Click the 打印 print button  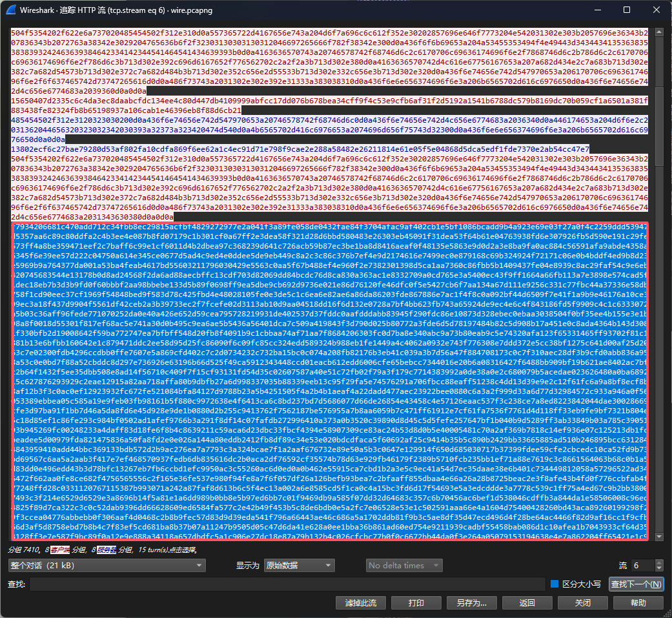pyautogui.click(x=416, y=603)
